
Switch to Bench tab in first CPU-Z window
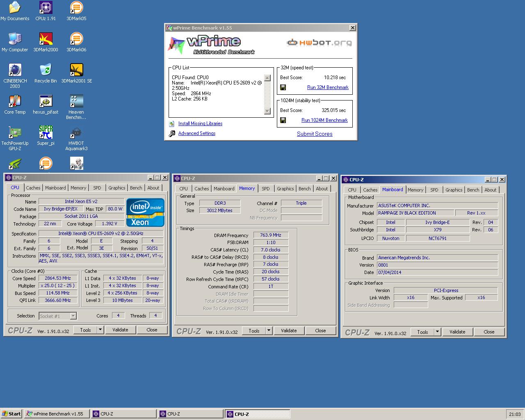tap(136, 188)
